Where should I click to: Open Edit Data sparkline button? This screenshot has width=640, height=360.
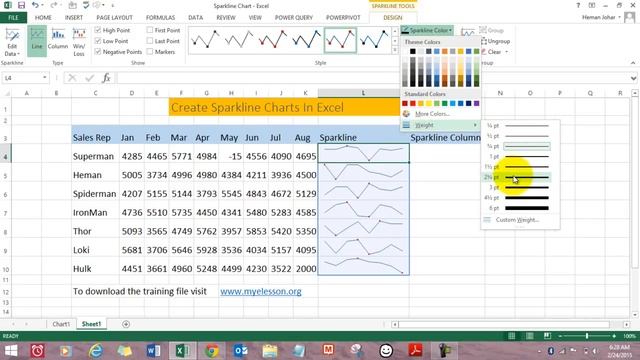point(12,42)
